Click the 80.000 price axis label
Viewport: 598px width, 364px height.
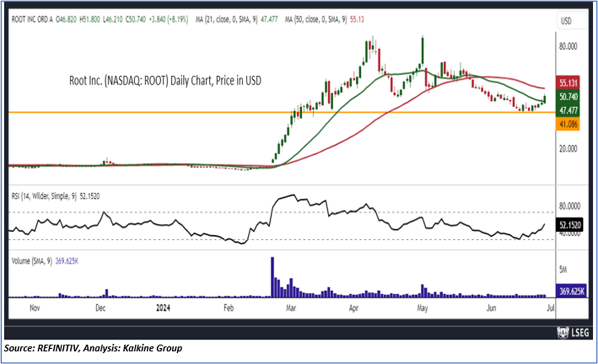[x=568, y=46]
